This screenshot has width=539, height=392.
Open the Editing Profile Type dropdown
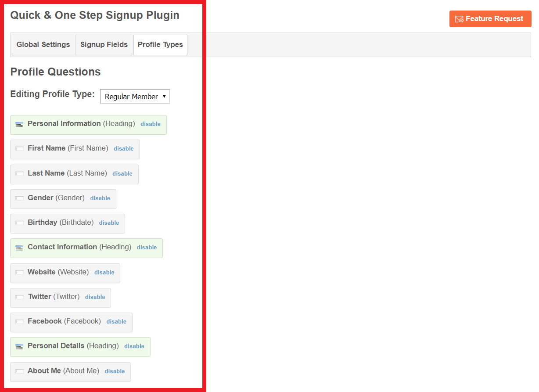(135, 97)
